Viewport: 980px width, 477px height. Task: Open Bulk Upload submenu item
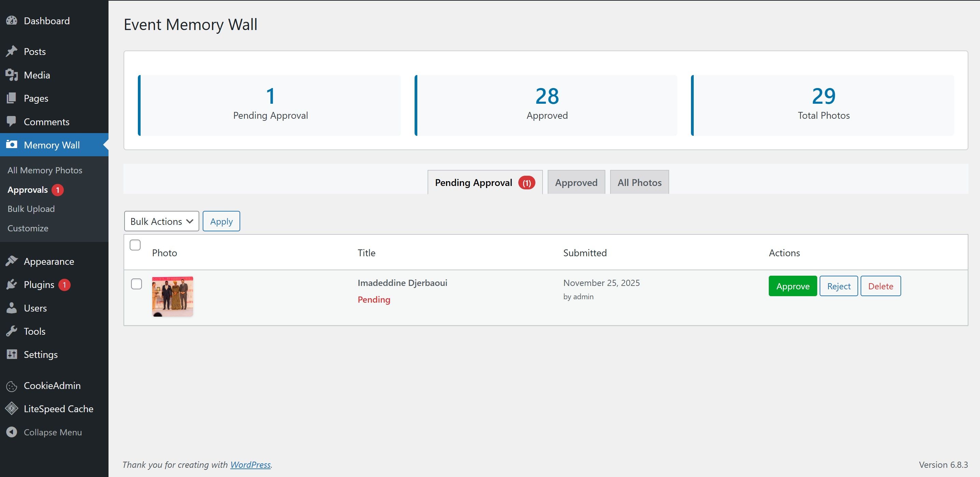coord(31,209)
